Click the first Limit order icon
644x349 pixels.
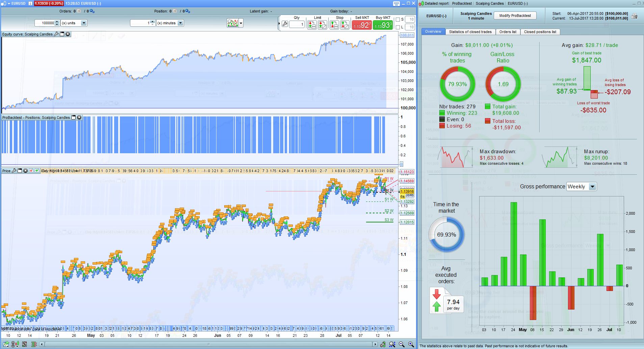point(312,25)
